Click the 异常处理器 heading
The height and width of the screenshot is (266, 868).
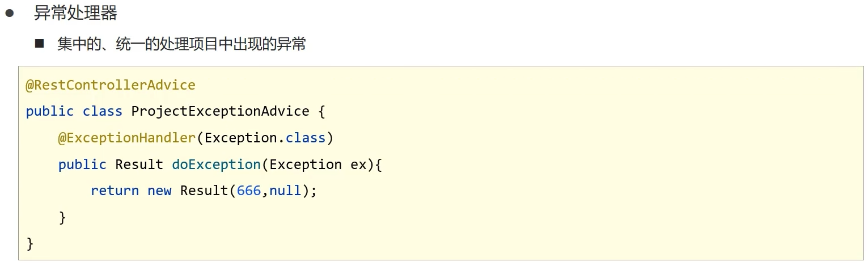point(75,13)
